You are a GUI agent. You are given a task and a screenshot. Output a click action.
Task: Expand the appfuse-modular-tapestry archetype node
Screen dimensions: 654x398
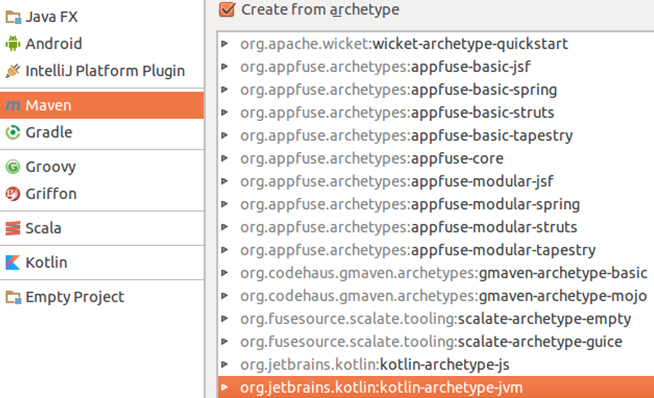(x=224, y=250)
